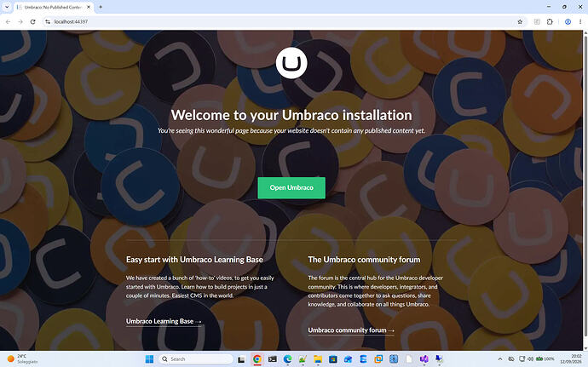The image size is (588, 367).
Task: Open the Windows Start menu
Action: point(149,359)
